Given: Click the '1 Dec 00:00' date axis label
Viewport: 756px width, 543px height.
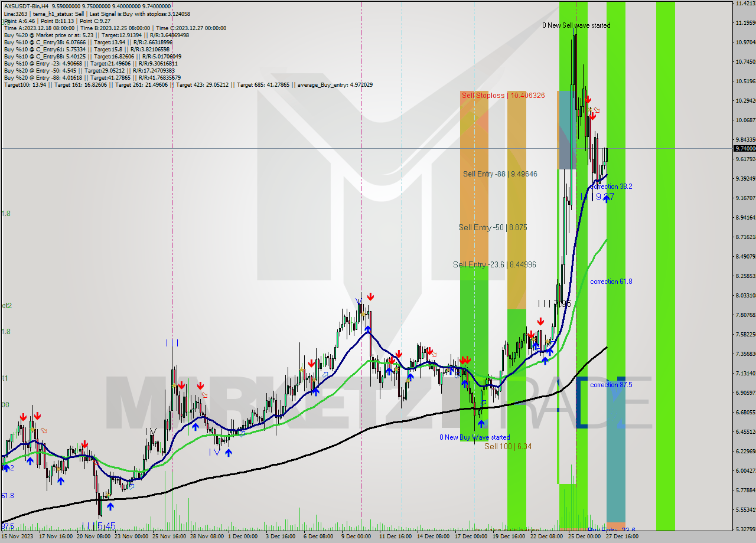Looking at the screenshot, I should pos(243,537).
